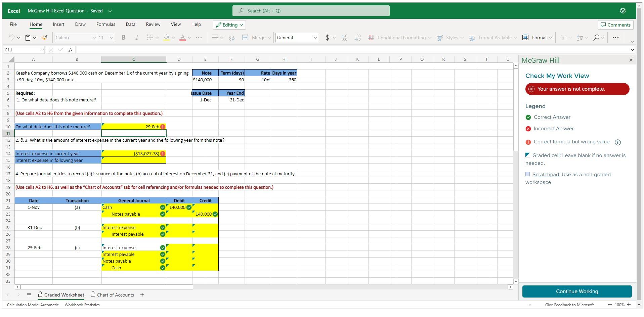This screenshot has width=644, height=317.
Task: Click the Continue Working button
Action: [x=577, y=291]
